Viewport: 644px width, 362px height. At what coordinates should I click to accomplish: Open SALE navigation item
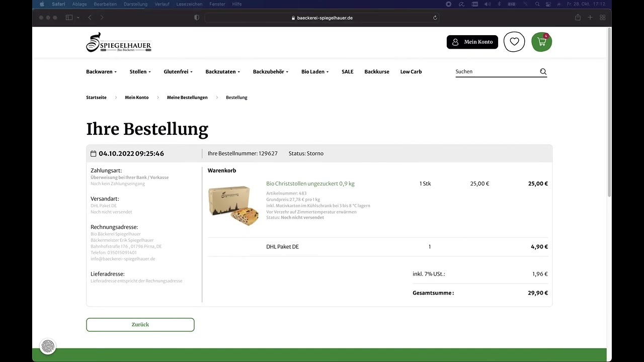(x=348, y=72)
